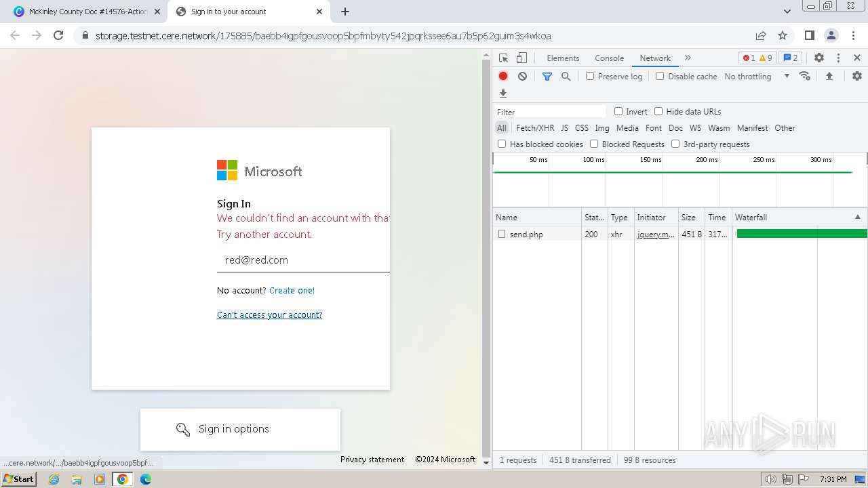Toggle the network filter funnel icon
Image resolution: width=868 pixels, height=488 pixels.
point(547,77)
